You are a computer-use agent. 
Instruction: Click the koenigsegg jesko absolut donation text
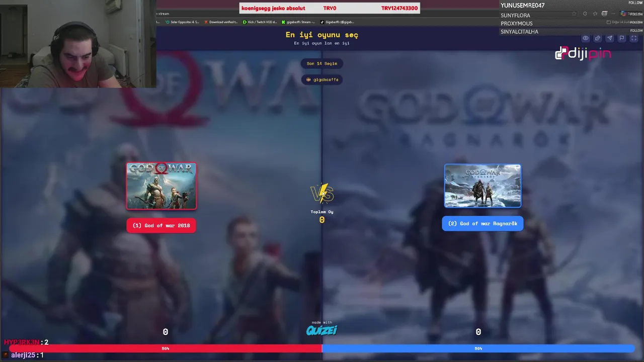(x=273, y=8)
